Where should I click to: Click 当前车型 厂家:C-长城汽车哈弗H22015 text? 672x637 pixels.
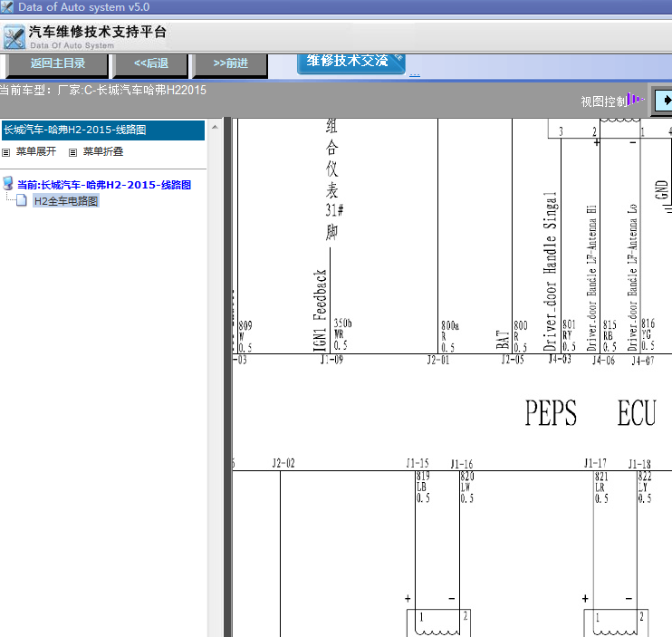pos(103,90)
